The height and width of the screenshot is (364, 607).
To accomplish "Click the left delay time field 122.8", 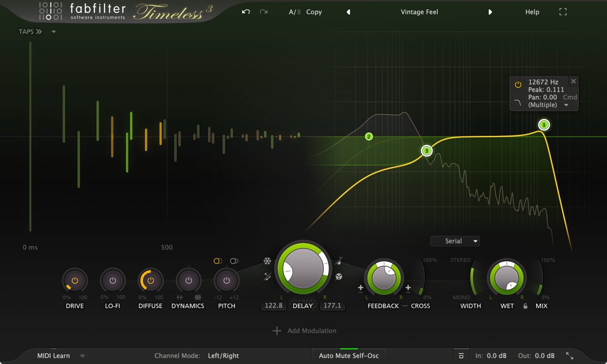I will tap(274, 306).
